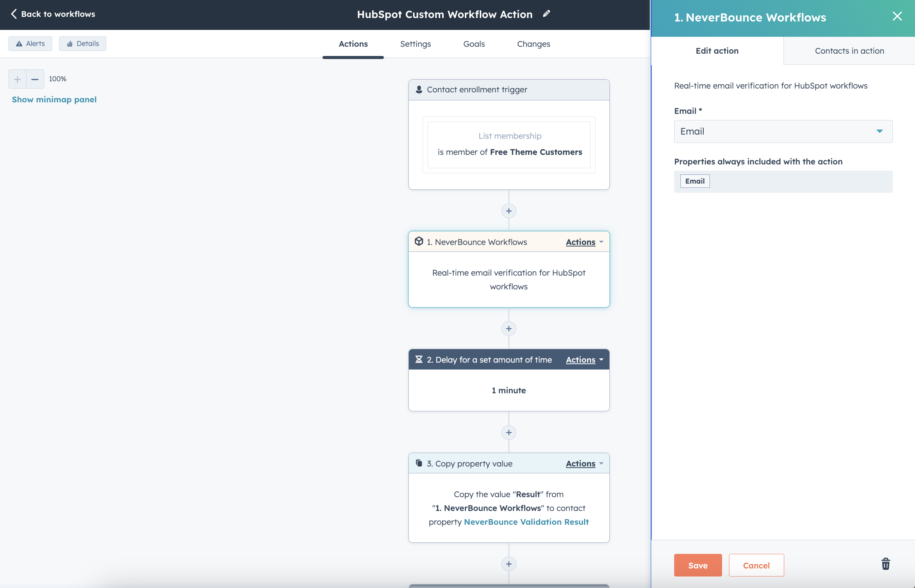The image size is (915, 588).
Task: Click the copy icon on step 3
Action: (419, 463)
